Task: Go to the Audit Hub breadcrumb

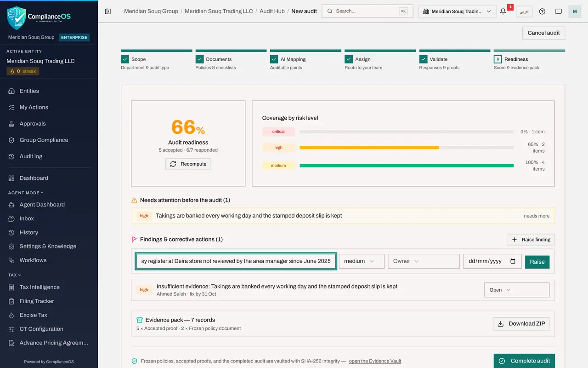Action: click(272, 11)
